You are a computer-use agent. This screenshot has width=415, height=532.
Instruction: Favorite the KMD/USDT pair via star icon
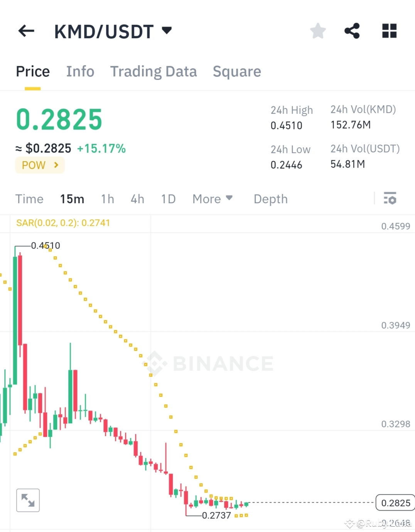pyautogui.click(x=317, y=31)
